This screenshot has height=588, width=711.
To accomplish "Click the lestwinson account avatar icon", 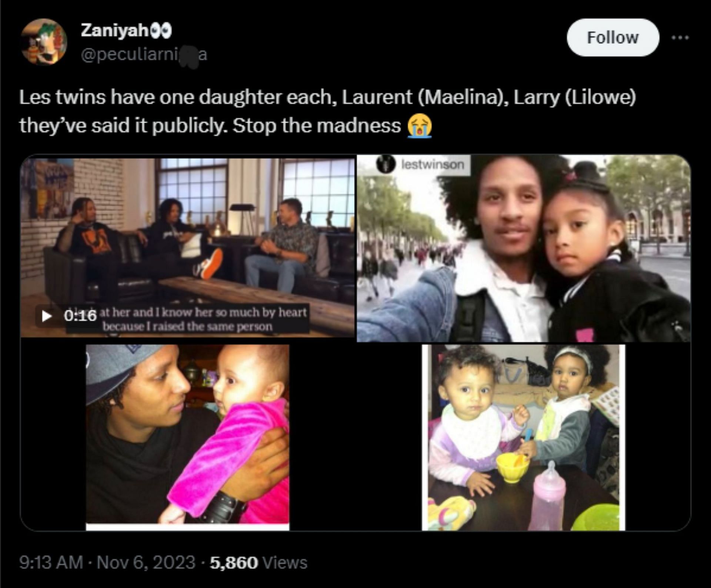I will click(385, 165).
